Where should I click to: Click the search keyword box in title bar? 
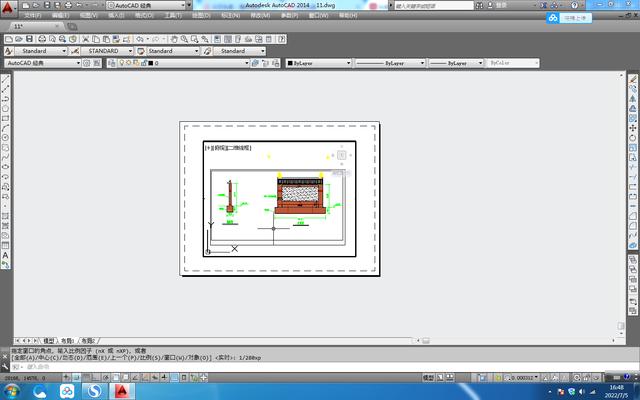430,6
